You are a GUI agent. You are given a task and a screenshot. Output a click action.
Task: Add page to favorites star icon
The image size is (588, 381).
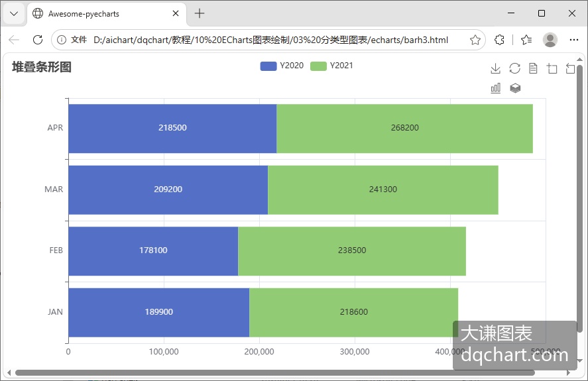coord(475,40)
